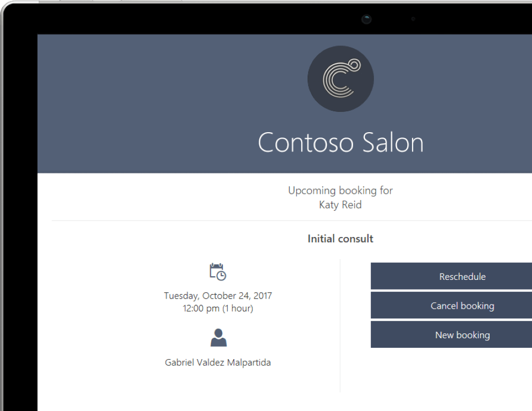Click the Initial consult service heading

(x=340, y=239)
